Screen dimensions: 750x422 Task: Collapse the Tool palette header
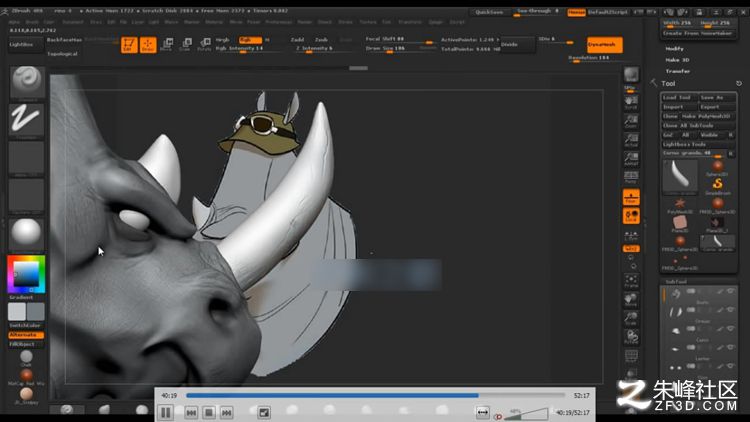click(668, 83)
